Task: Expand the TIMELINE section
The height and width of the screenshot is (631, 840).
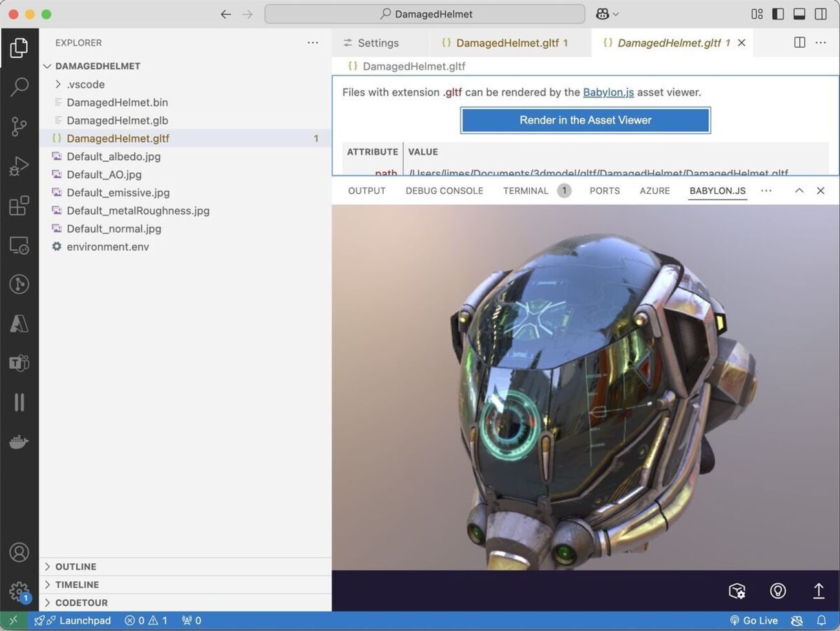Action: click(78, 584)
